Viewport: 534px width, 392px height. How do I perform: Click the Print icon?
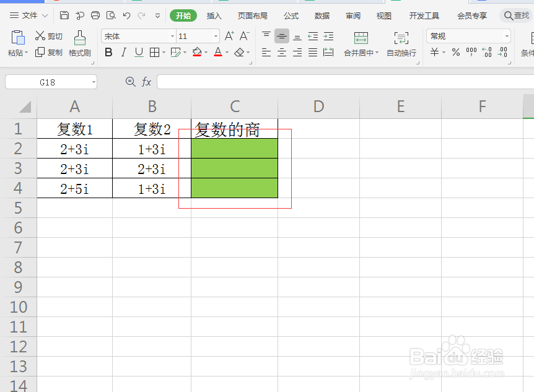click(95, 15)
